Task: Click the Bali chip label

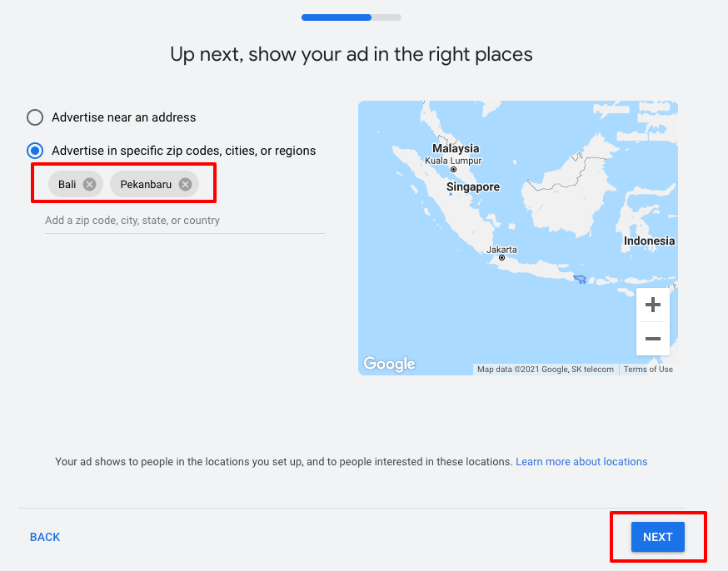Action: tap(67, 184)
